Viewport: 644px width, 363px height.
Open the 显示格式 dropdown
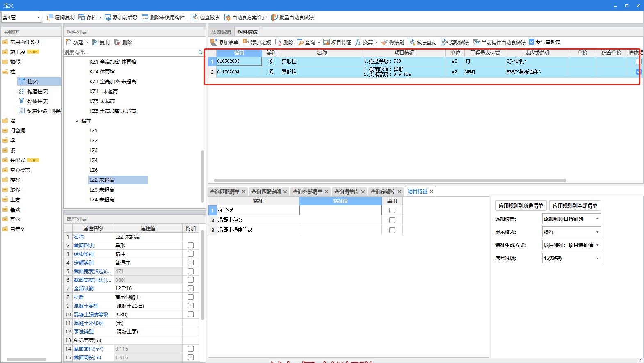pos(571,232)
